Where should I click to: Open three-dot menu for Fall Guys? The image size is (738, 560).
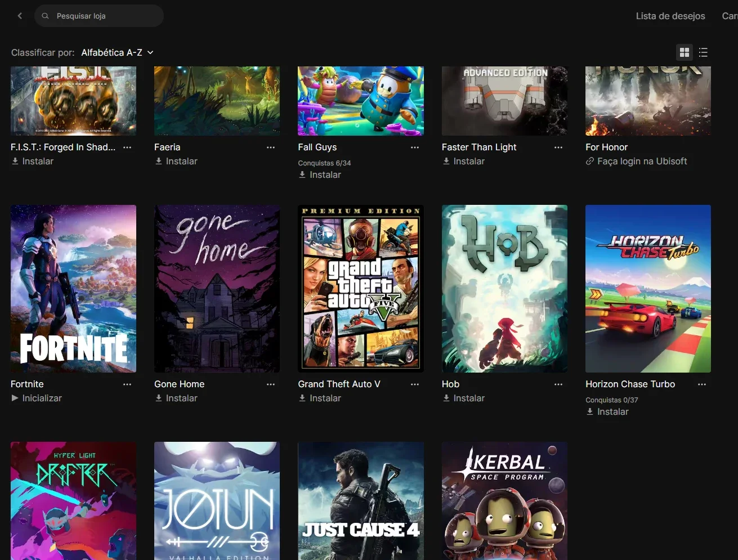point(415,147)
